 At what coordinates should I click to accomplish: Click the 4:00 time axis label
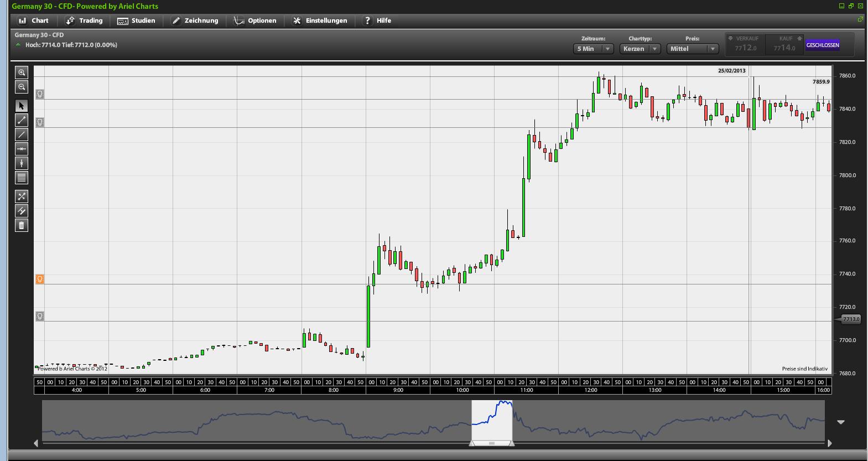(x=77, y=390)
